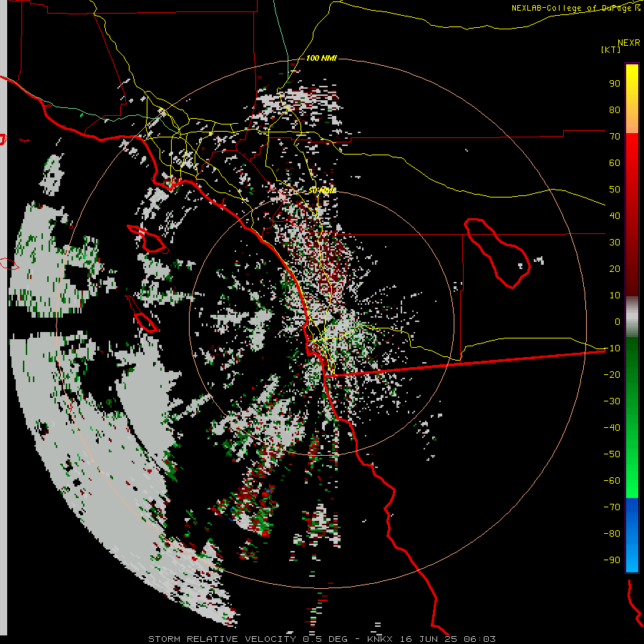This screenshot has width=644, height=644.
Task: Click the 60 value on velocity scale
Action: (615, 162)
